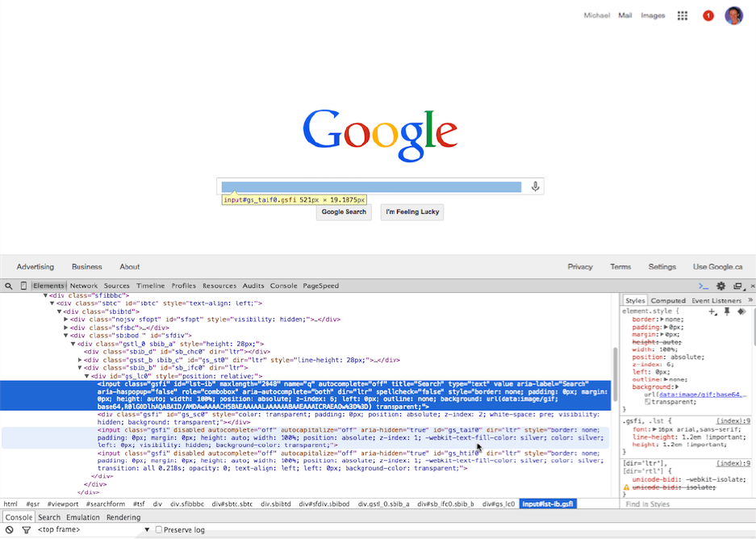Focus the Find in Styles field

[x=687, y=504]
